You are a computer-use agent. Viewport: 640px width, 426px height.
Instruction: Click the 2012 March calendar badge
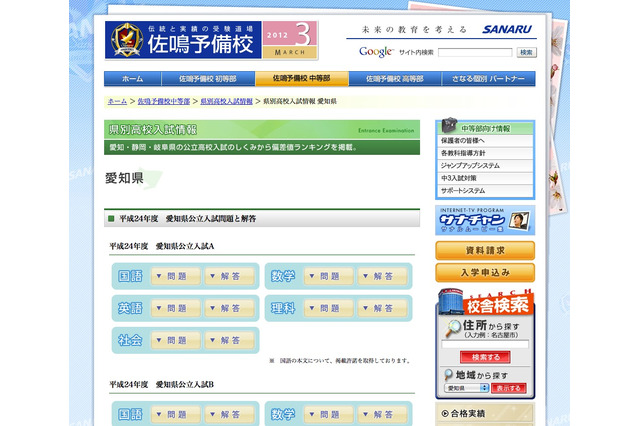pyautogui.click(x=290, y=40)
